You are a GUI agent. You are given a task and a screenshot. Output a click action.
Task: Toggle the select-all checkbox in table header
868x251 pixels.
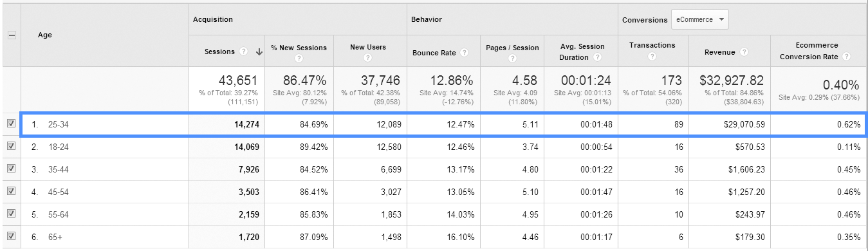coord(11,35)
